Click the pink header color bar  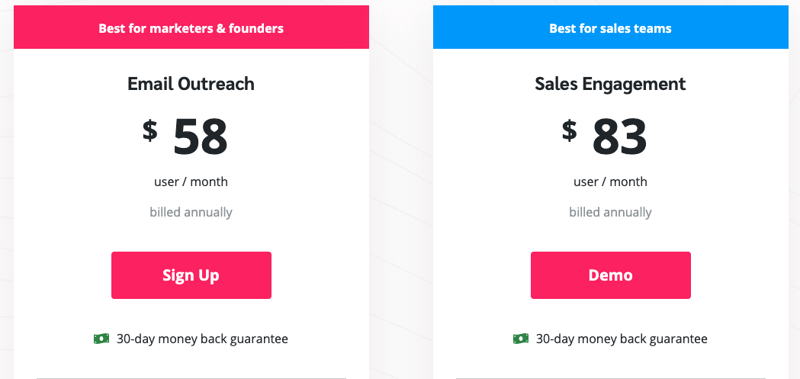click(191, 27)
